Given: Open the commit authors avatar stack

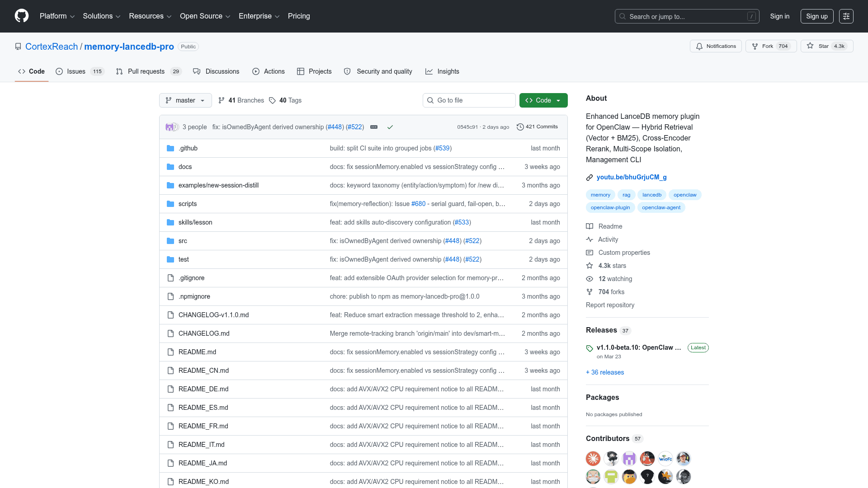Looking at the screenshot, I should (x=172, y=127).
